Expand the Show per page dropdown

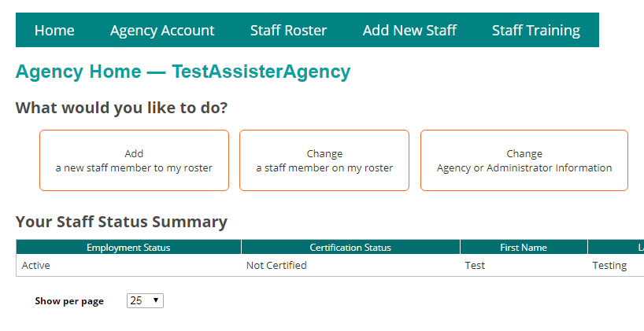coord(145,300)
